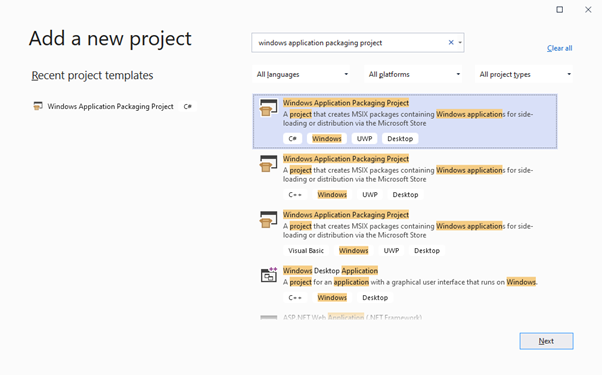
Task: Clear the search box with the X icon
Action: click(451, 43)
